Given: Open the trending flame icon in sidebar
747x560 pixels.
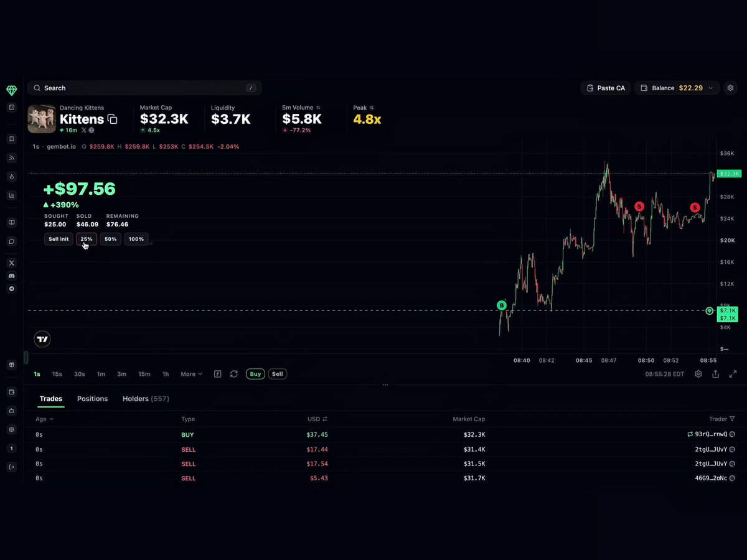Looking at the screenshot, I should tap(12, 177).
